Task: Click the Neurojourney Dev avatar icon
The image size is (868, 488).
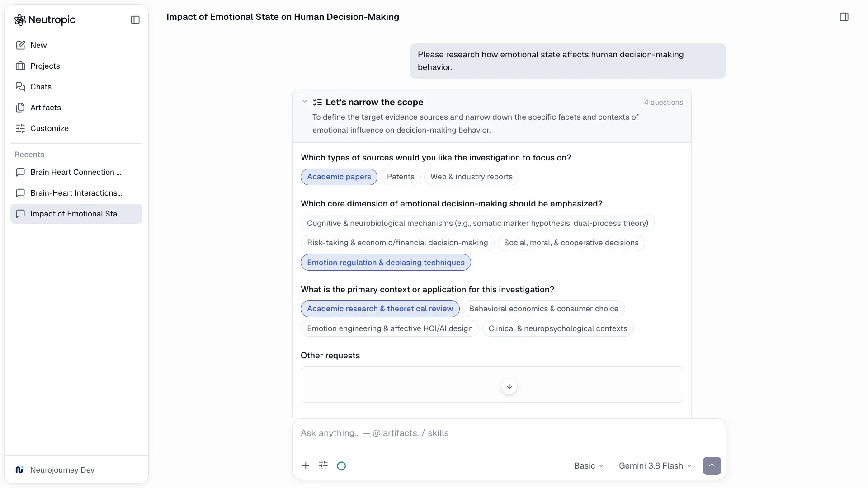Action: [19, 470]
